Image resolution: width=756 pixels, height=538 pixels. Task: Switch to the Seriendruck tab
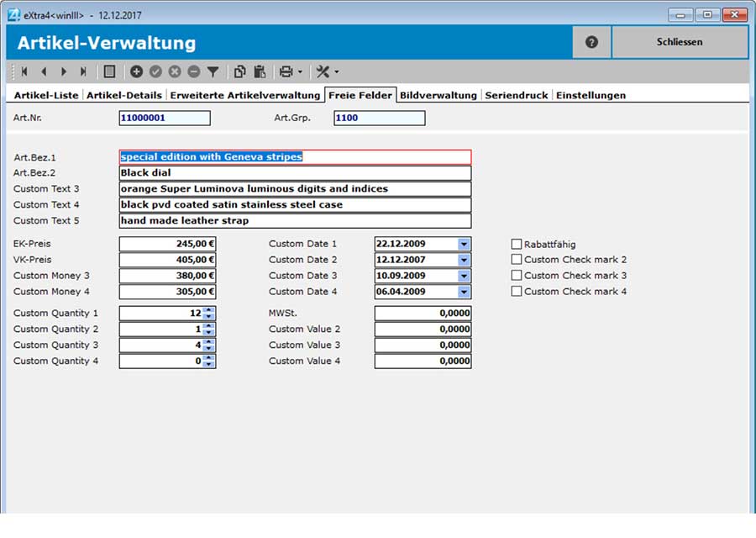click(x=515, y=96)
